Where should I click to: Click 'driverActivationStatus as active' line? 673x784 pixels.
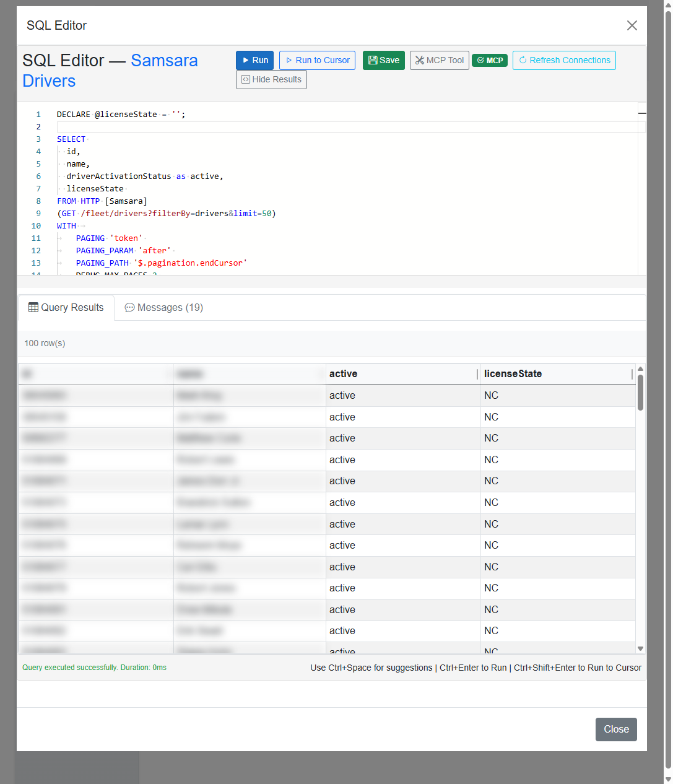click(x=144, y=176)
